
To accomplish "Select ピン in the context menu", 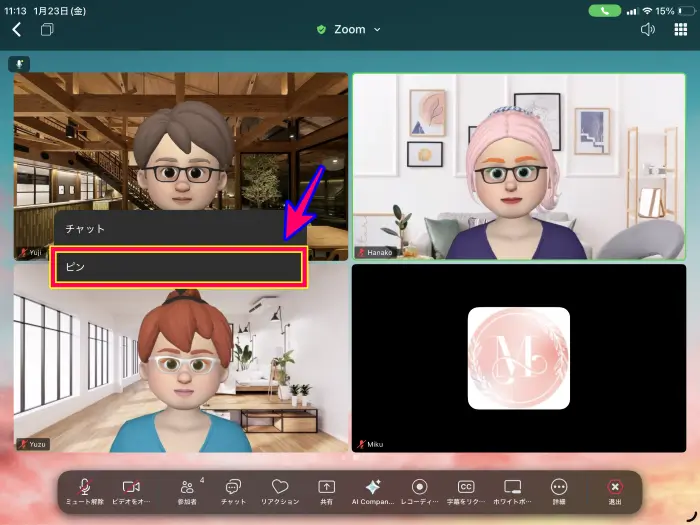I will 178,268.
